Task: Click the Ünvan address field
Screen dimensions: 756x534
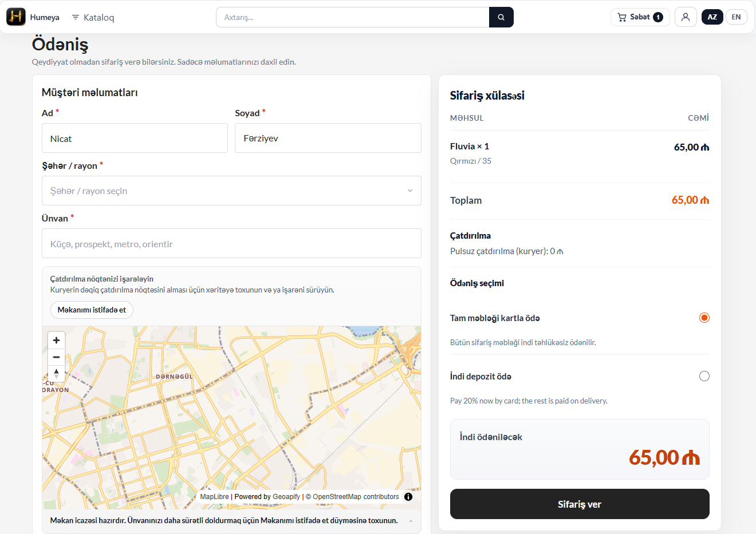Action: coord(231,244)
